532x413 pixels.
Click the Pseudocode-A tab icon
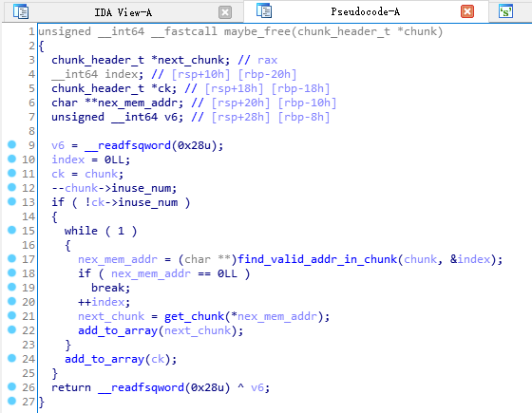tap(264, 10)
